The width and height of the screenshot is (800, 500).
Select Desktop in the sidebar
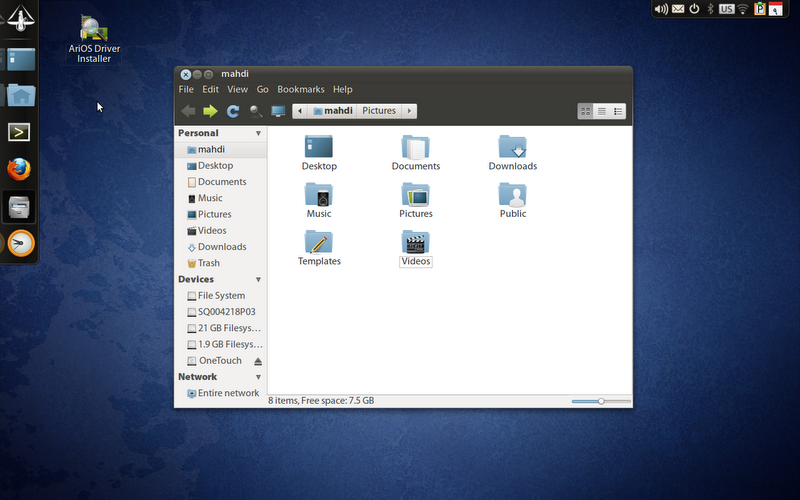(220, 166)
